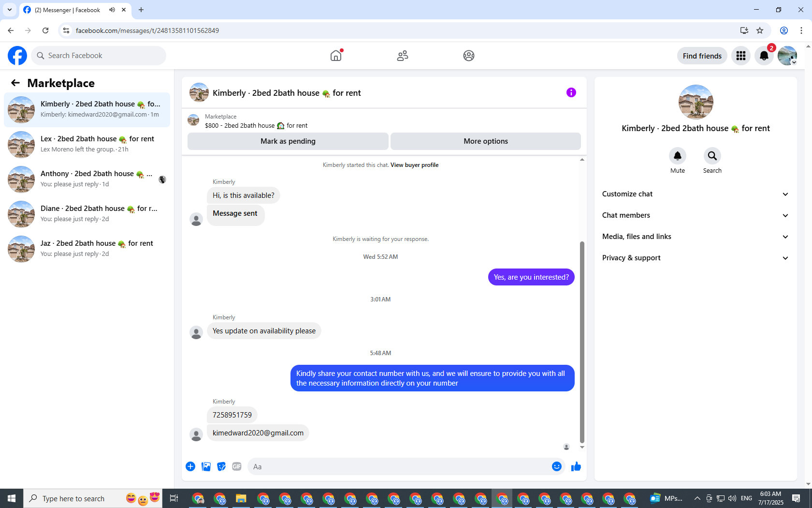Open the emoji picker in message box
812x508 pixels.
pyautogui.click(x=557, y=466)
